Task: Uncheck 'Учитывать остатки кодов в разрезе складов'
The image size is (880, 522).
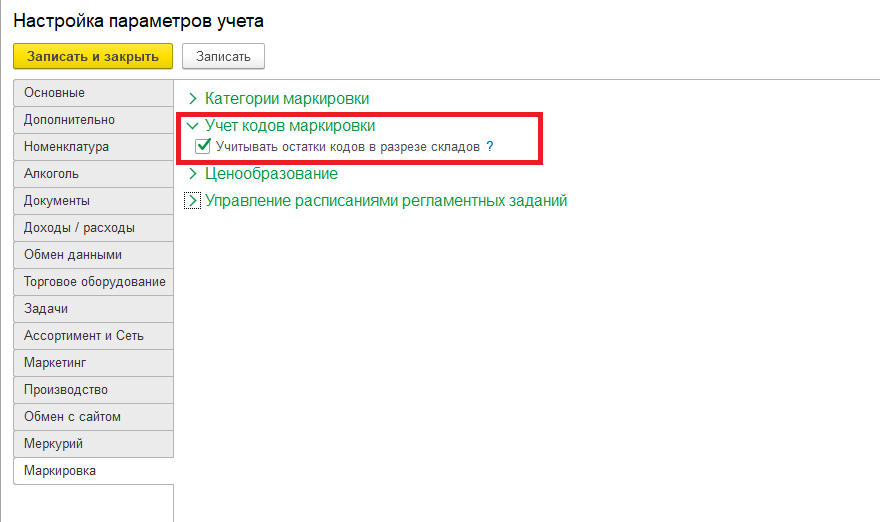Action: (203, 146)
